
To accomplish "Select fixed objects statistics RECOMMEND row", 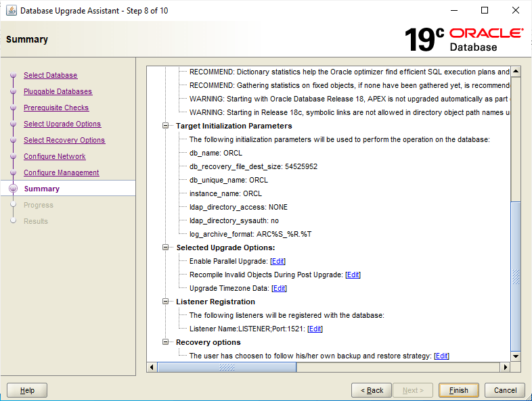I will pos(349,85).
